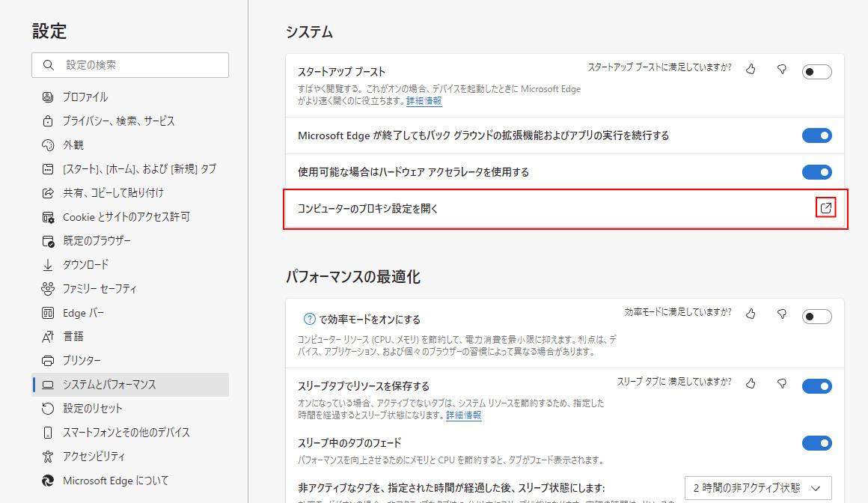Click the help question mark by 効率モード
The height and width of the screenshot is (503, 868).
pos(310,319)
